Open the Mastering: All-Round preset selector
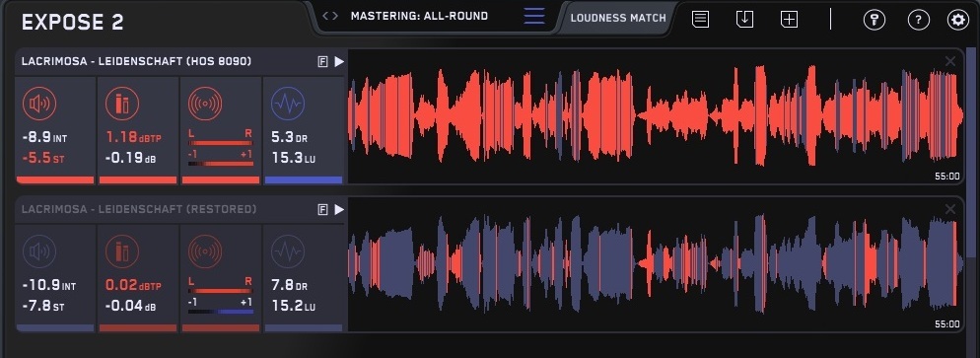 [x=419, y=16]
